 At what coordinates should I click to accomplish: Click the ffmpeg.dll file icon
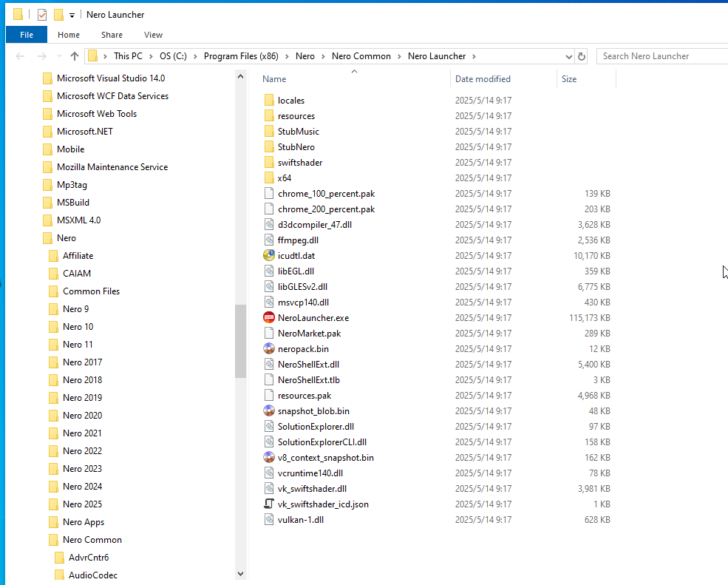click(x=269, y=240)
